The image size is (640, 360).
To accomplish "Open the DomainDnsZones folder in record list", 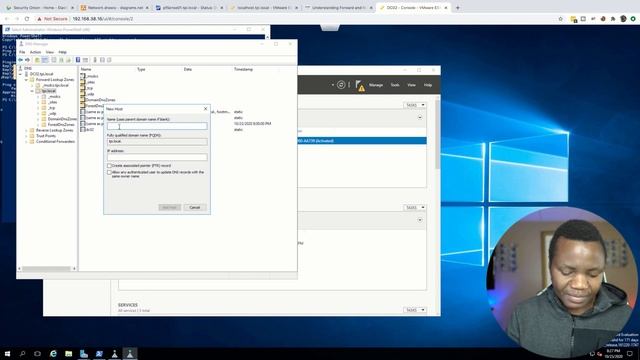I will 98,100.
